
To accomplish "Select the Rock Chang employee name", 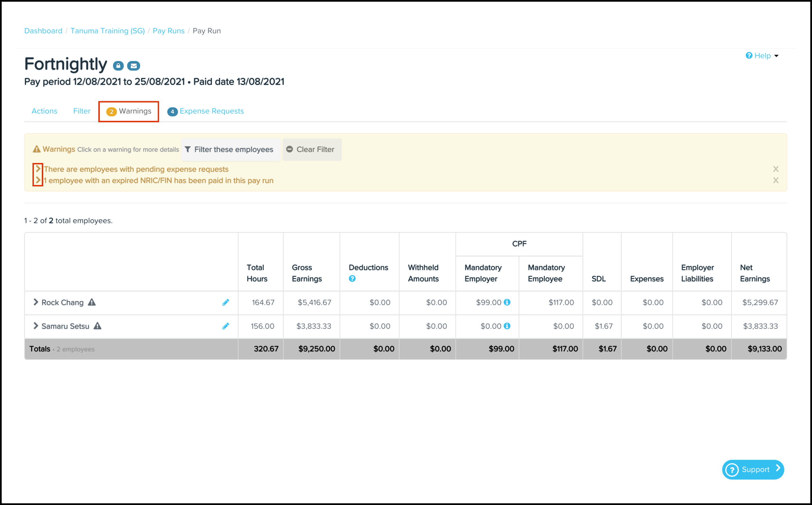I will tap(62, 302).
